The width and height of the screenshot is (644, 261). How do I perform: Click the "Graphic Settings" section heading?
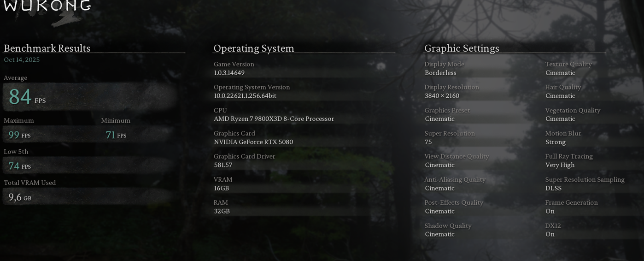(462, 48)
